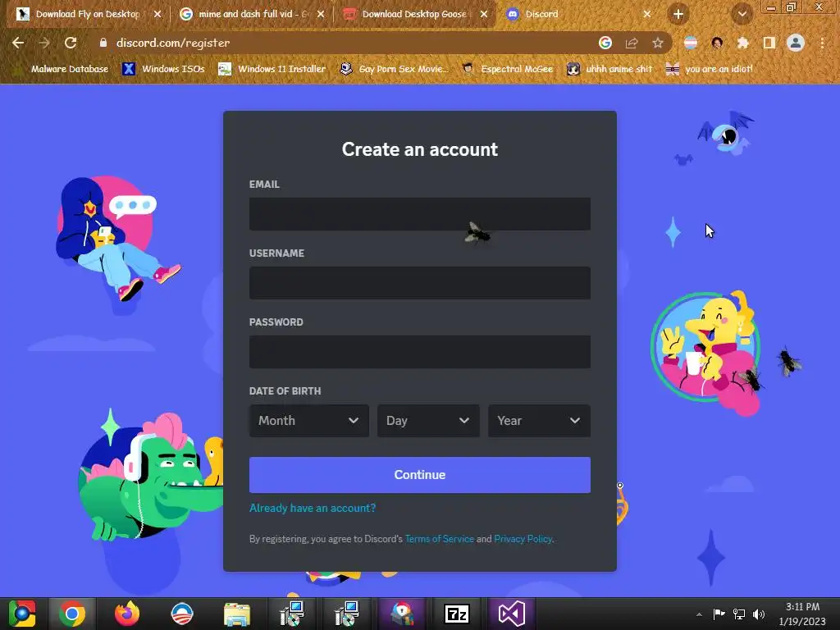This screenshot has width=840, height=630.
Task: Go back using the browser back arrow
Action: (x=18, y=43)
